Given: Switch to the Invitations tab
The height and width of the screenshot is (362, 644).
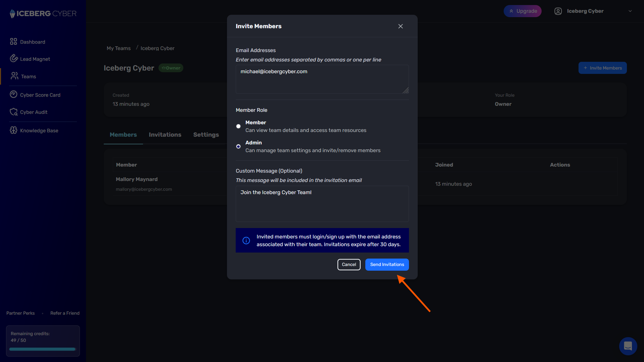Looking at the screenshot, I should point(165,135).
